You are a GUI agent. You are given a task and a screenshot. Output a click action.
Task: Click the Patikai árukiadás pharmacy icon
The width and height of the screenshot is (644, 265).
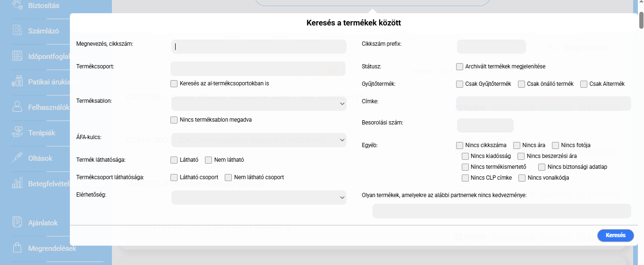point(17,82)
